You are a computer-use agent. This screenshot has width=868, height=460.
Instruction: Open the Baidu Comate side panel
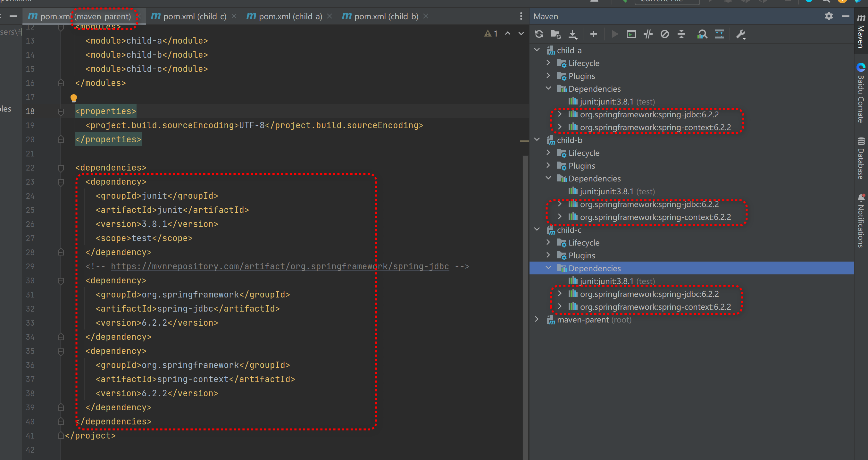pyautogui.click(x=861, y=93)
